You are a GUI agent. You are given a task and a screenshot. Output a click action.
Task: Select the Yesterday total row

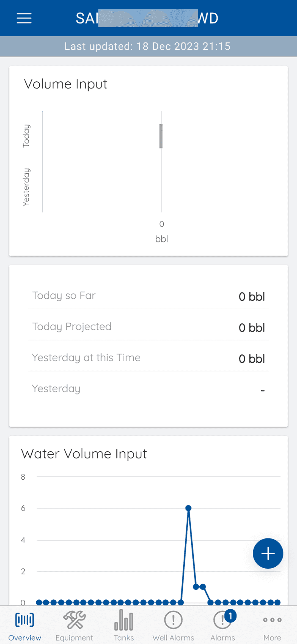(148, 389)
